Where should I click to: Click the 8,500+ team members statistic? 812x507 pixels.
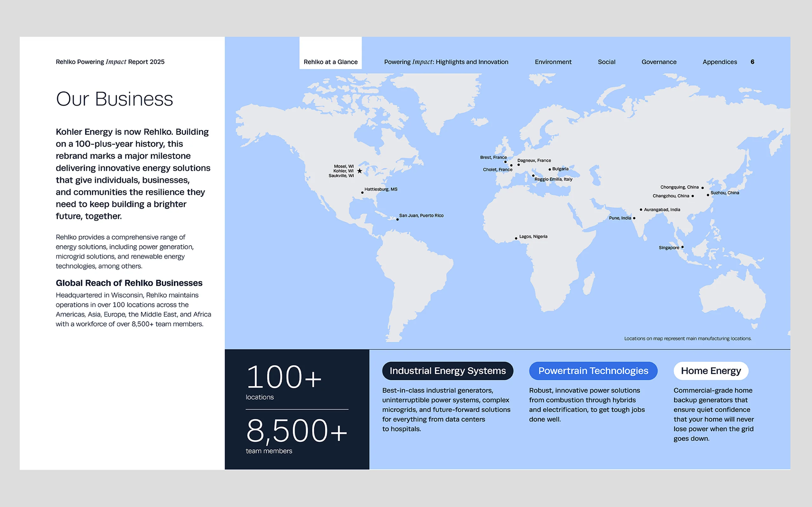(297, 432)
